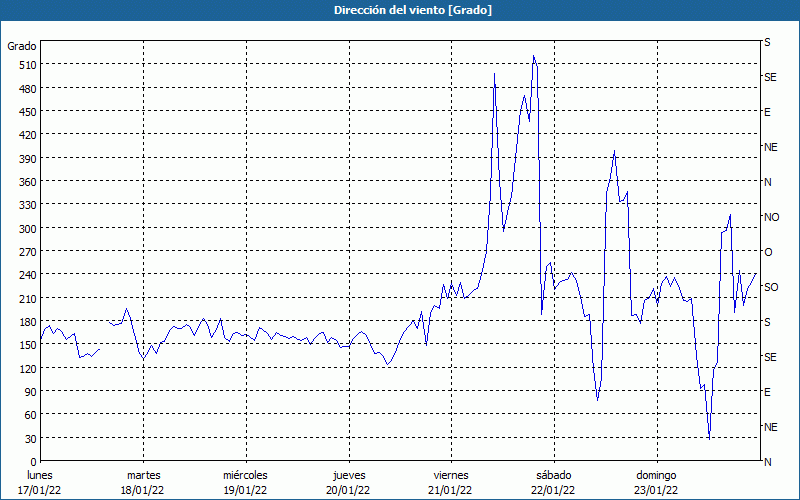Click the 450 y-axis tick label
800x500 pixels.
tap(28, 112)
